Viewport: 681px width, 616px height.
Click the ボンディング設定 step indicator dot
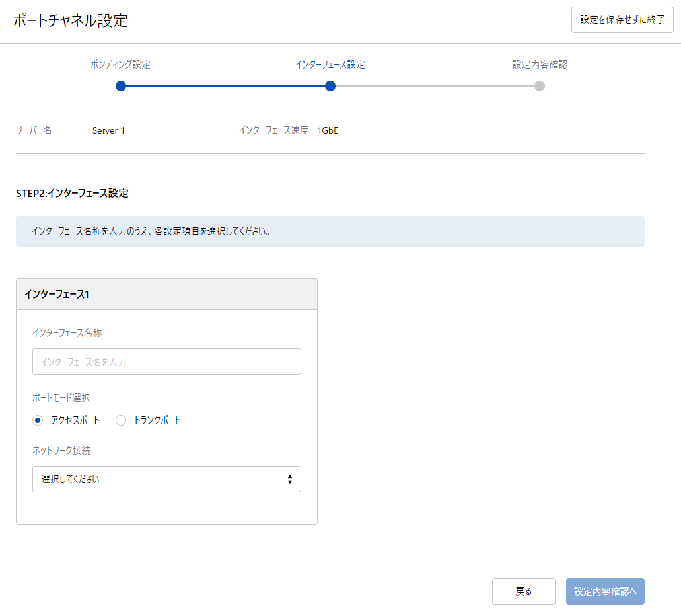click(121, 86)
